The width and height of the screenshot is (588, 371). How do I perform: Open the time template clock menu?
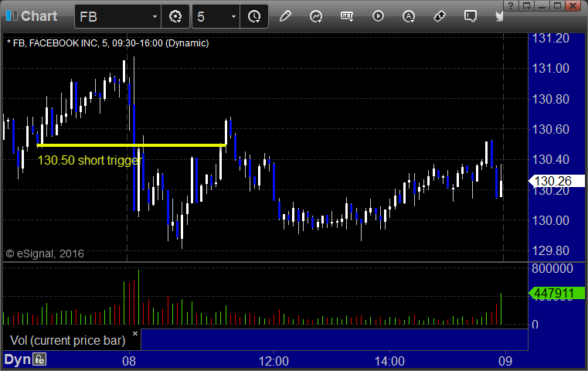coord(254,16)
